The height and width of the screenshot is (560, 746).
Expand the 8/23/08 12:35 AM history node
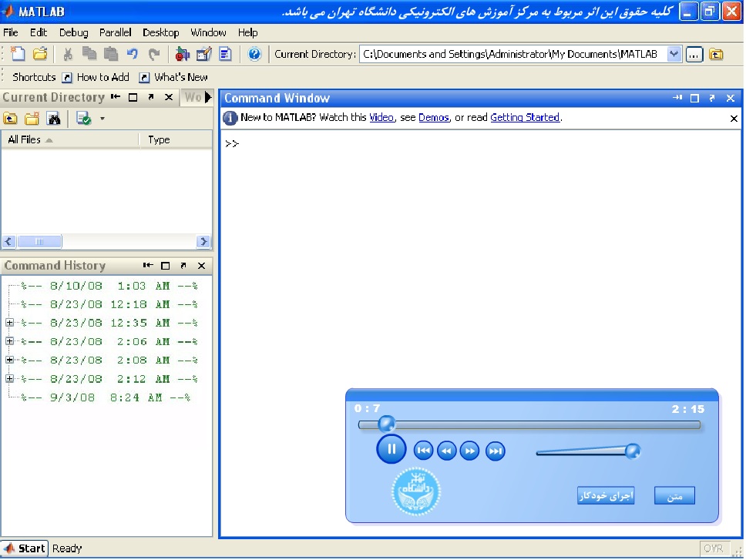[9, 322]
